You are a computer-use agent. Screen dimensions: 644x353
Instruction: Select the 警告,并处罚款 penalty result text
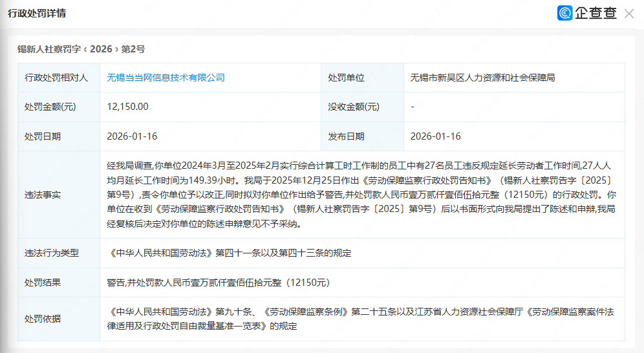click(x=218, y=283)
